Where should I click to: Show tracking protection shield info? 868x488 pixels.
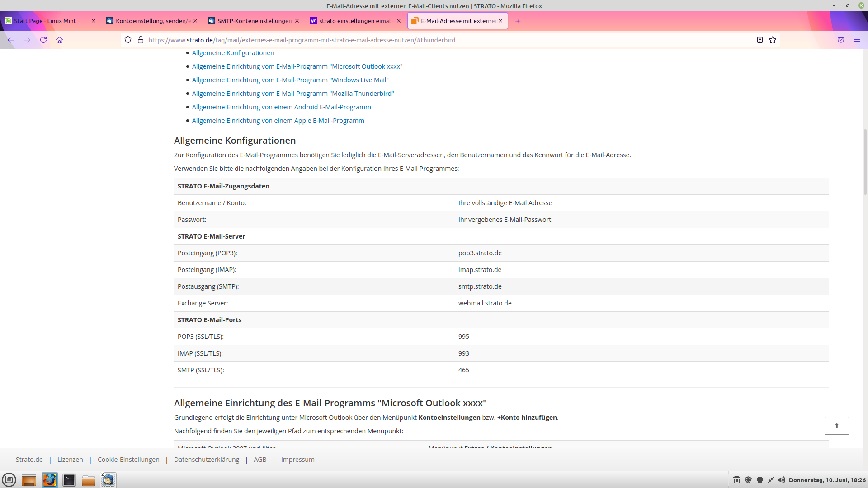pyautogui.click(x=128, y=40)
